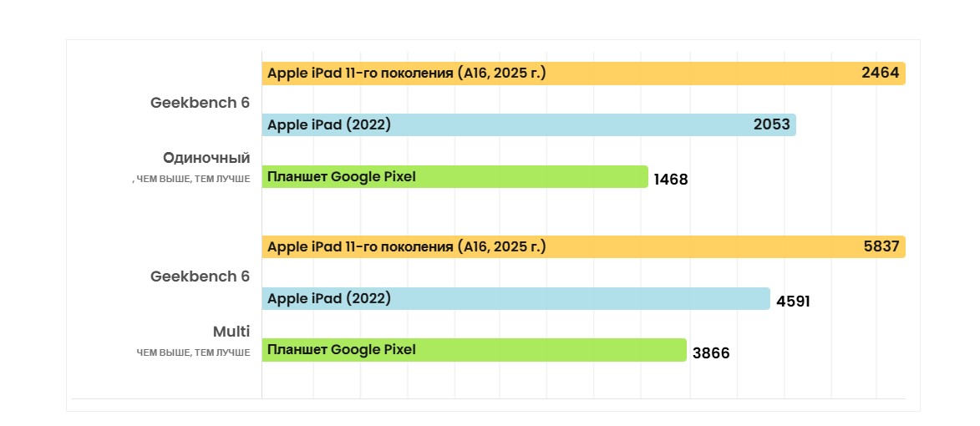Select Apple iPad (2022) label in Multi group
The height and width of the screenshot is (426, 980).
click(329, 298)
